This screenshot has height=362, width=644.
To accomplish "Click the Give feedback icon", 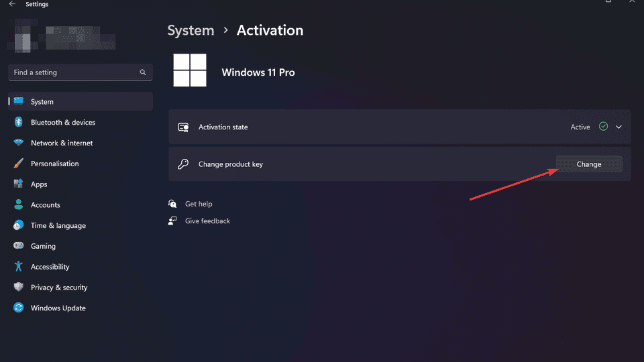I will 172,221.
